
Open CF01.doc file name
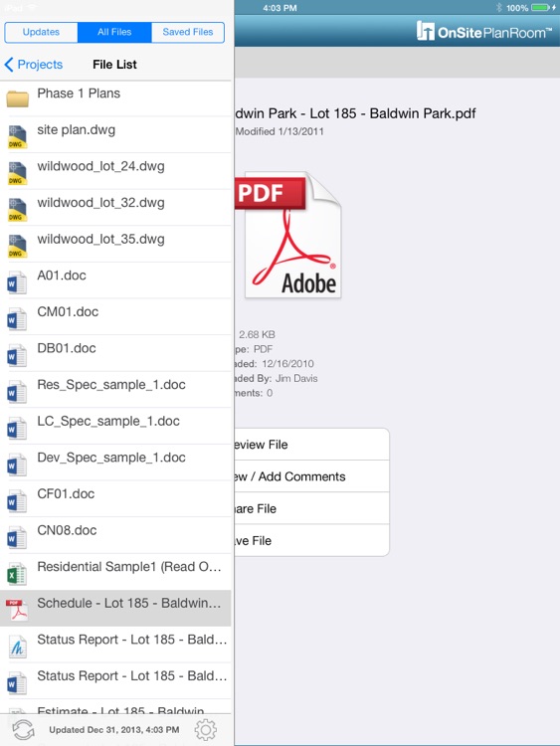click(66, 493)
